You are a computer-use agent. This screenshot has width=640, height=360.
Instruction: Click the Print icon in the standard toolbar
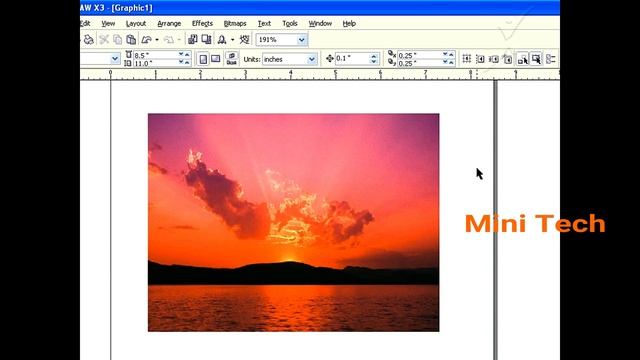[88, 40]
